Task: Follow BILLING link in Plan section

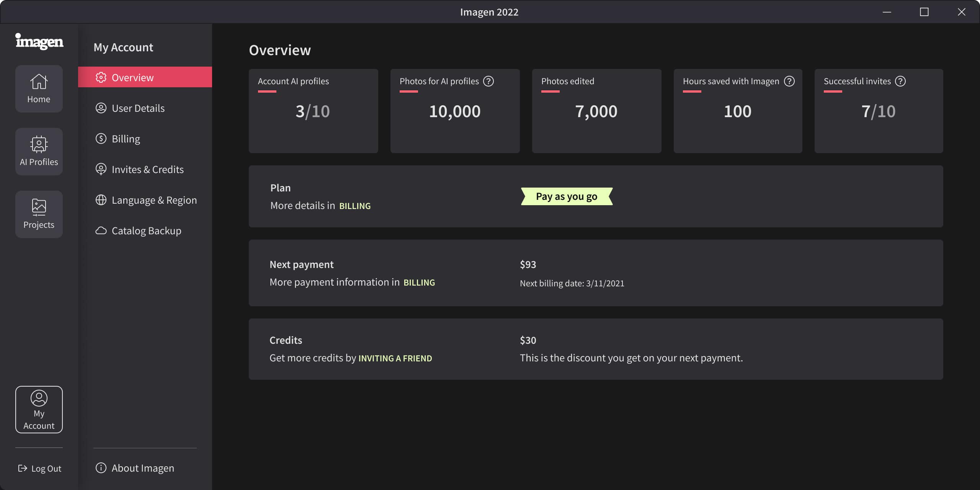Action: 354,206
